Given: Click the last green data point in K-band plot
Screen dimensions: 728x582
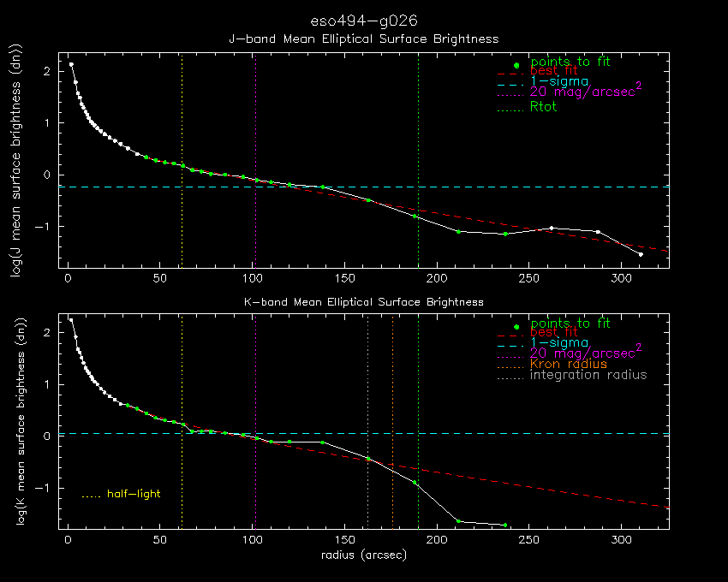Looking at the screenshot, I should [x=505, y=525].
